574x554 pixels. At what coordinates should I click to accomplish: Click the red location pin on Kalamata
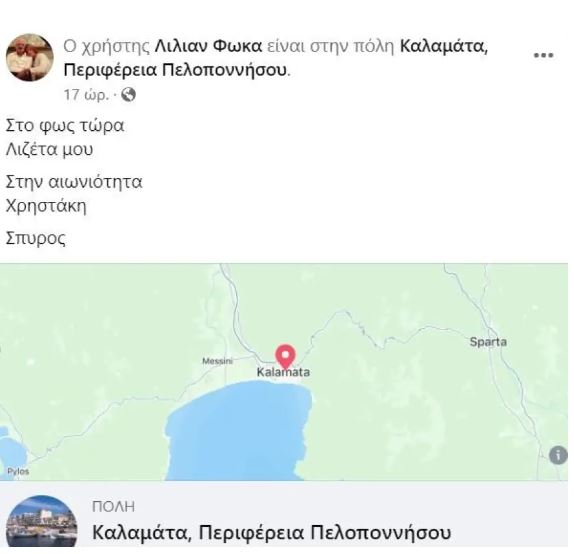[285, 357]
